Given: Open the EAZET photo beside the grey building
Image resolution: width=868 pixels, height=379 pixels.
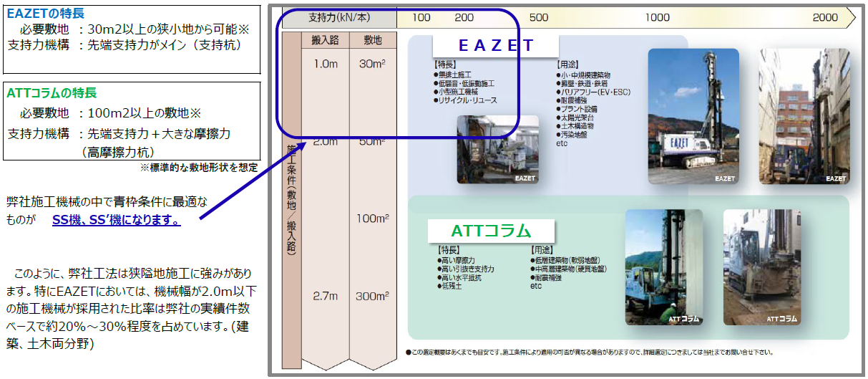Looking at the screenshot, I should click(x=804, y=115).
